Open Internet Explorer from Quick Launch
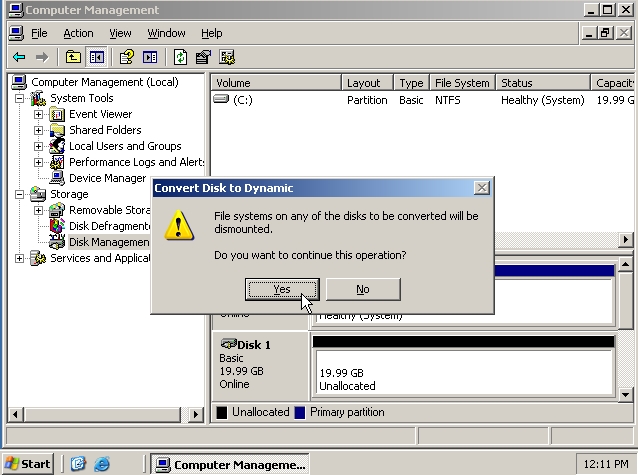 pyautogui.click(x=102, y=464)
